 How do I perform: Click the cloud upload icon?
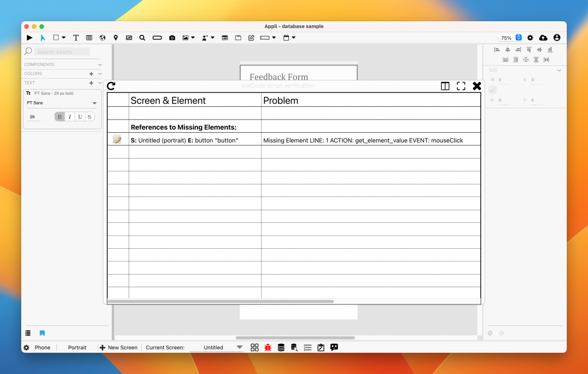pos(543,37)
